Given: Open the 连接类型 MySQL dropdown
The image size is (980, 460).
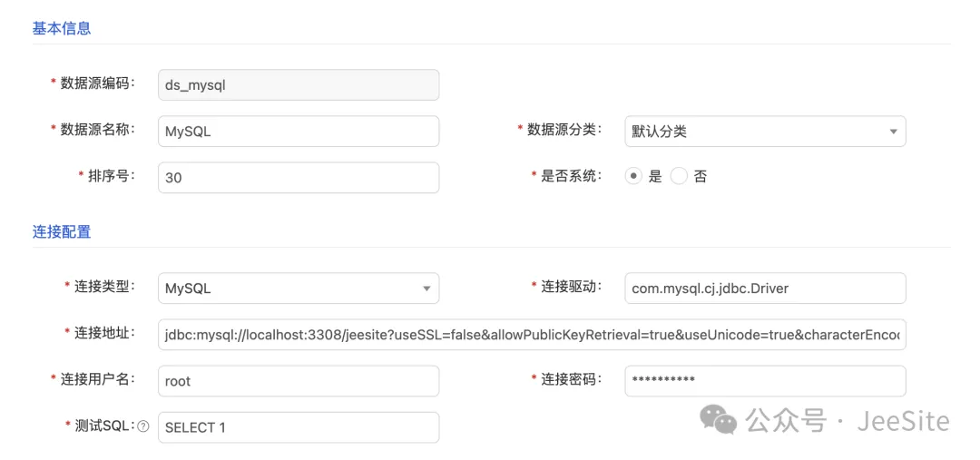Looking at the screenshot, I should point(298,289).
